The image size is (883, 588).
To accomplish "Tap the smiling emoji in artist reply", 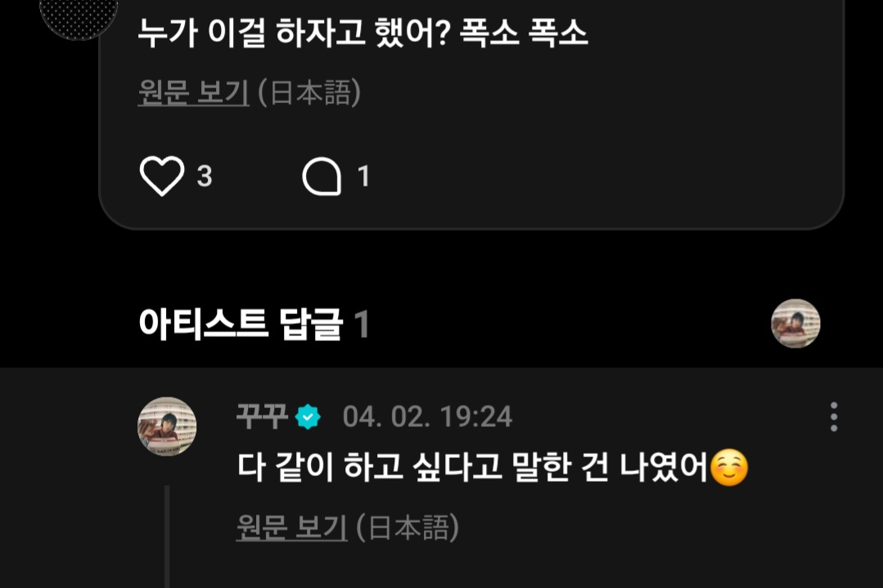I will [x=728, y=468].
